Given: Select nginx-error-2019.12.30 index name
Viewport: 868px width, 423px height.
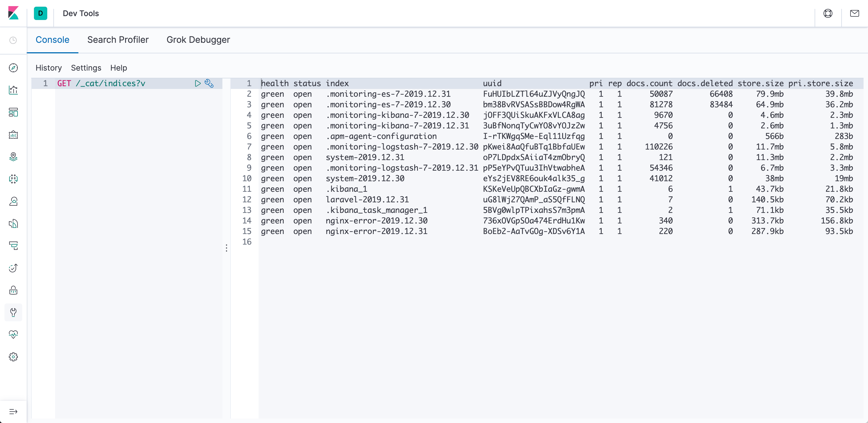Looking at the screenshot, I should point(376,221).
